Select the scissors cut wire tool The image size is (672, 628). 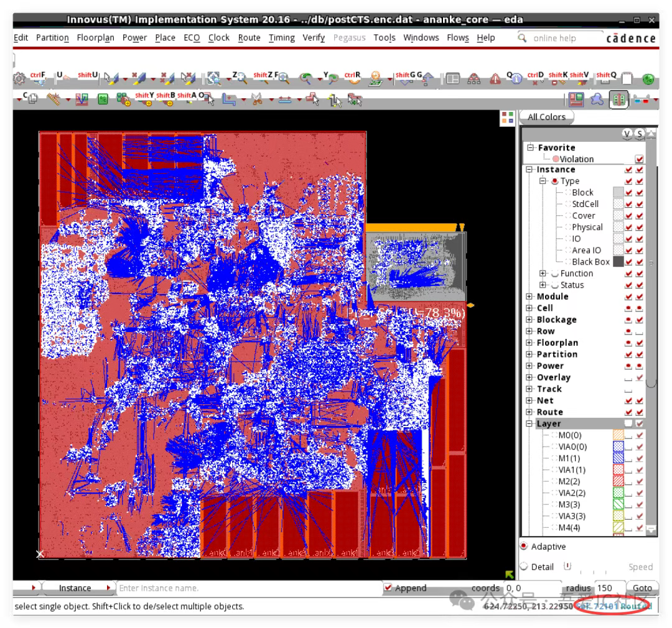257,100
